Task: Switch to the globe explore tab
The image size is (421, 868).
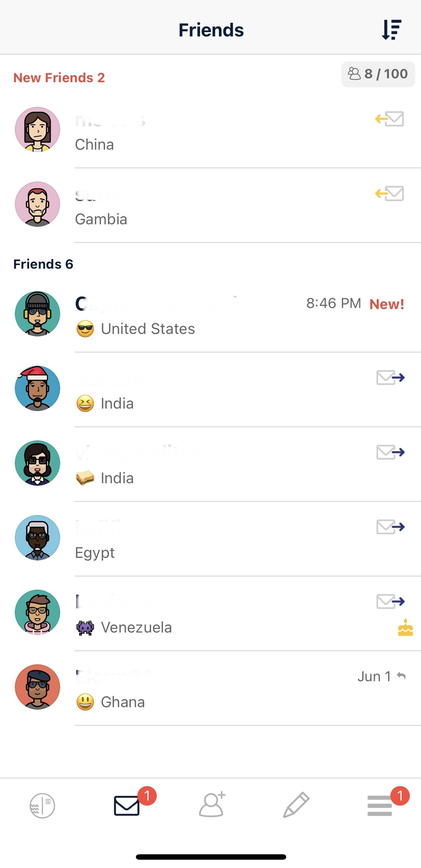Action: (42, 806)
